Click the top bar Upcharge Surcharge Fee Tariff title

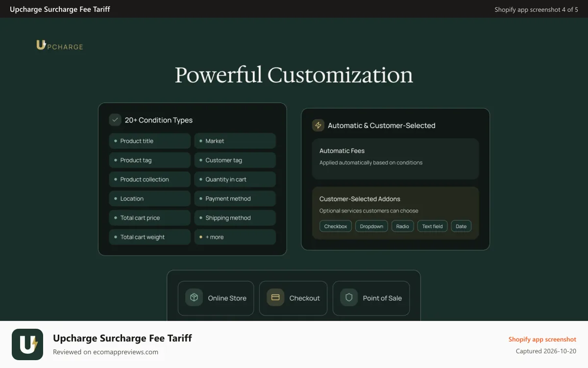coord(60,9)
